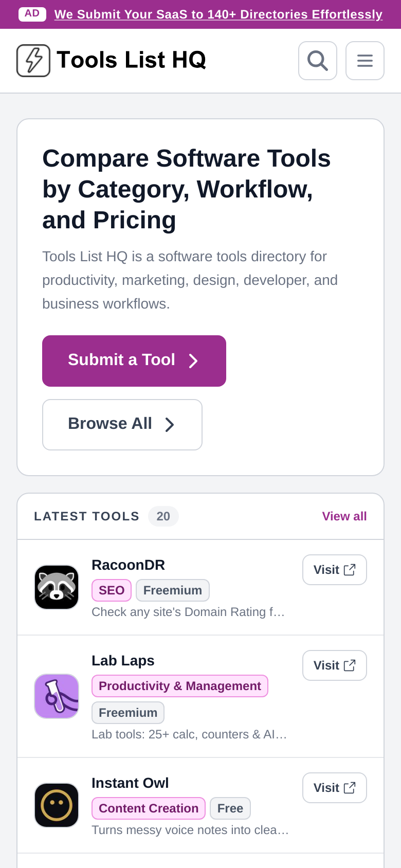Open the Lab Laps purple flask logo

[57, 696]
